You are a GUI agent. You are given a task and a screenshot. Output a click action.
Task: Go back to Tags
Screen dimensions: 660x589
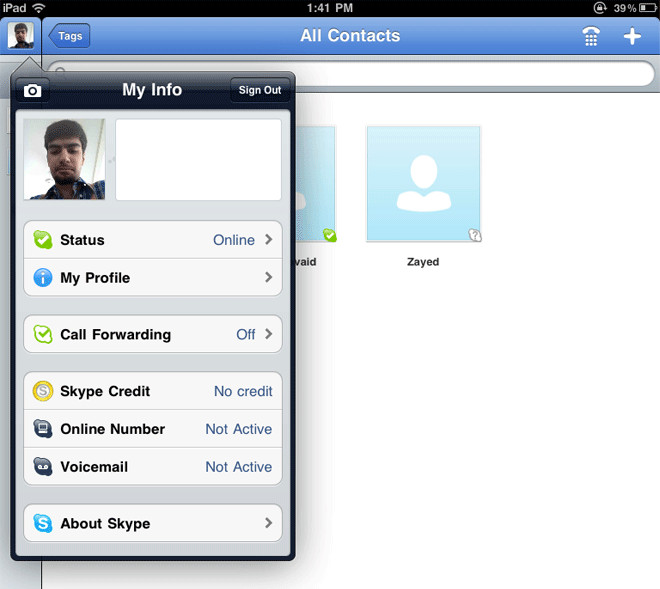pos(69,36)
